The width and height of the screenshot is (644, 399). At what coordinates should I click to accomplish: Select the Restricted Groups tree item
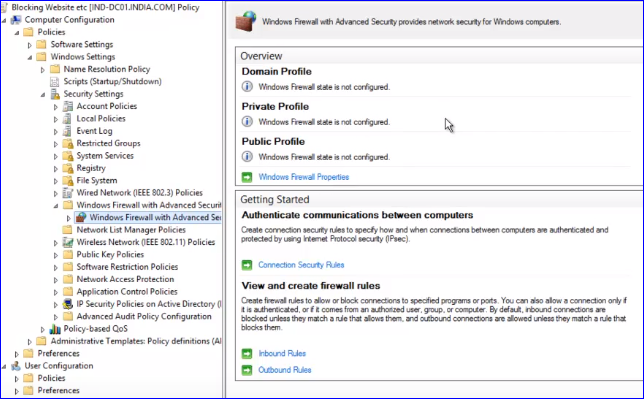[x=108, y=143]
